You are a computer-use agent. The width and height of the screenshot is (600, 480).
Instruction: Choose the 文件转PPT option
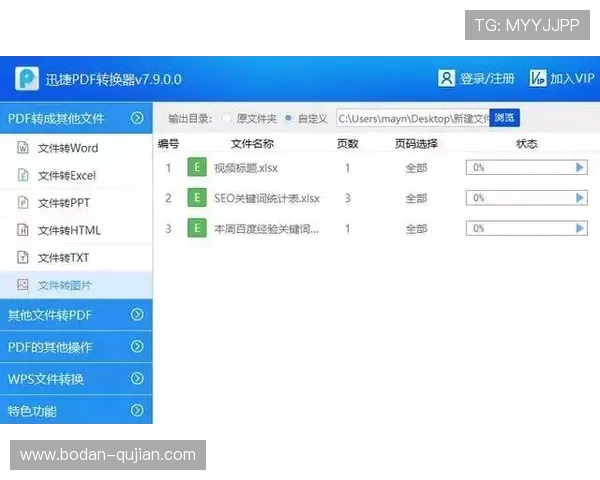[64, 202]
